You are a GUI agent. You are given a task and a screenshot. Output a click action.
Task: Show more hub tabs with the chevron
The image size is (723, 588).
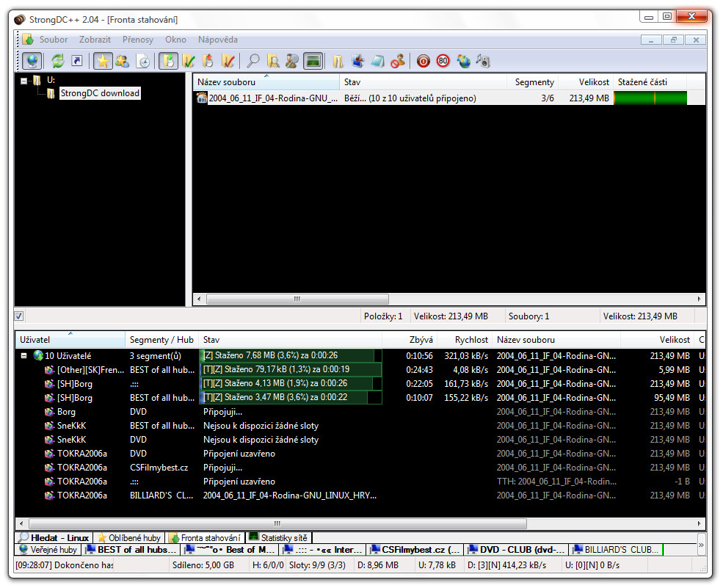(x=701, y=545)
